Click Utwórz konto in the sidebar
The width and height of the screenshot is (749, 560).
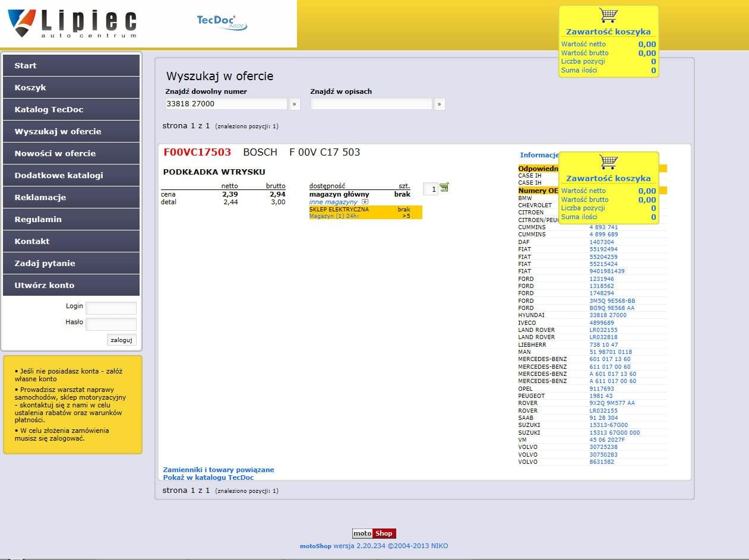[x=71, y=285]
